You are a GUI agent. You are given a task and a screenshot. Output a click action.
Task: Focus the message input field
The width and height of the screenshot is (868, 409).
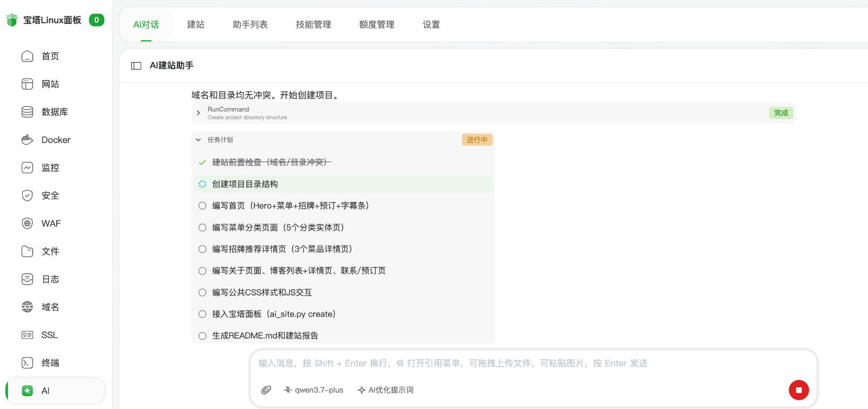[x=534, y=363]
